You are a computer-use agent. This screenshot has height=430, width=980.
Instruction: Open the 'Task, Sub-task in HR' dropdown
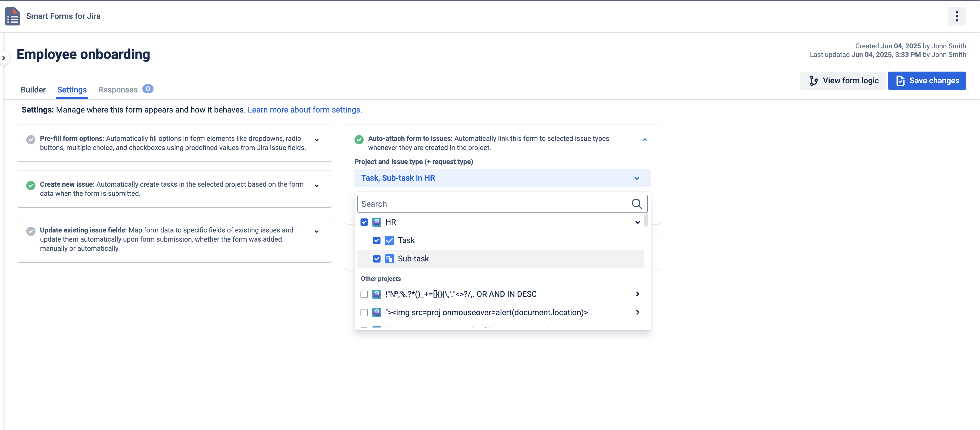point(502,178)
